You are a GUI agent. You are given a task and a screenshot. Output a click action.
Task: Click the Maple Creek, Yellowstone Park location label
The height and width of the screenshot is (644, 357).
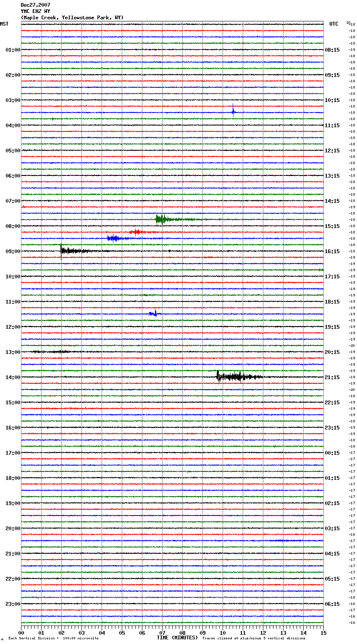click(x=72, y=18)
